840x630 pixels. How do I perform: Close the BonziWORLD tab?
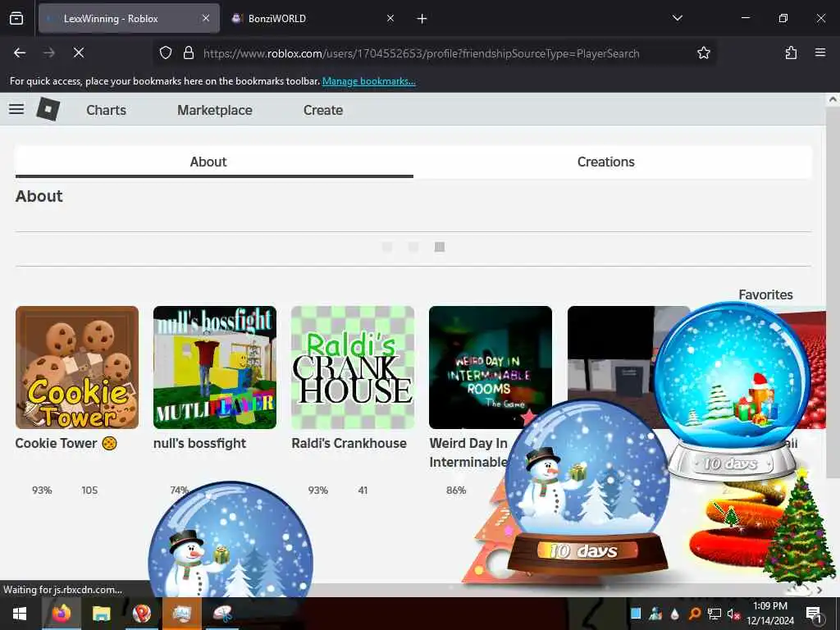(x=390, y=18)
